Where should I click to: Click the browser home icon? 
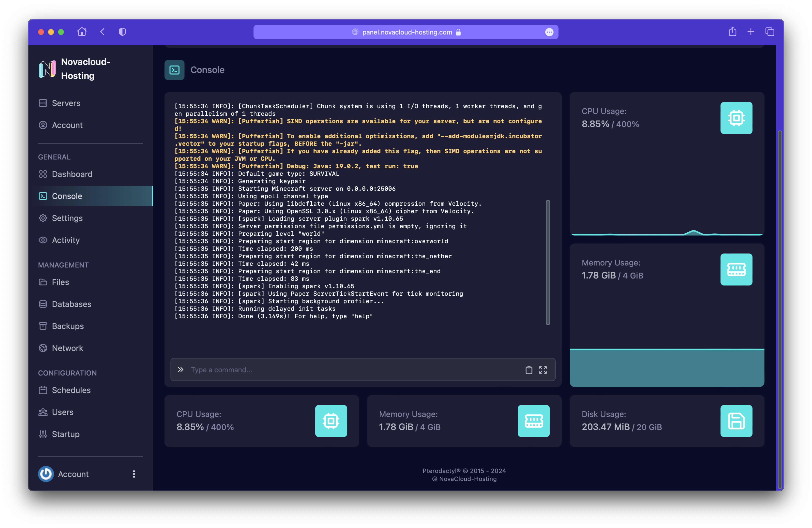pos(82,32)
